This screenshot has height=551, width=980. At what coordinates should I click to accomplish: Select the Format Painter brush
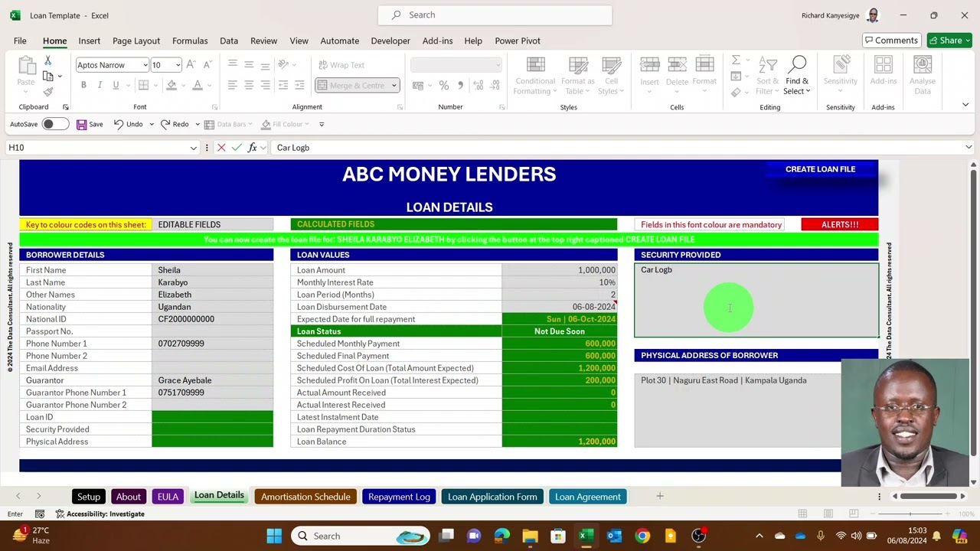[47, 92]
